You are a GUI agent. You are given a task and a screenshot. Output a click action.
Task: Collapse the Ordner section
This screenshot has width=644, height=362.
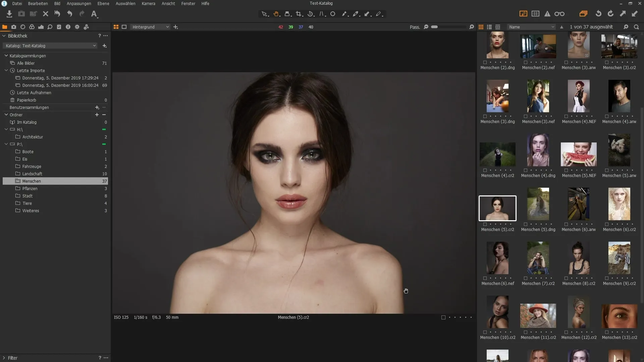(6, 115)
